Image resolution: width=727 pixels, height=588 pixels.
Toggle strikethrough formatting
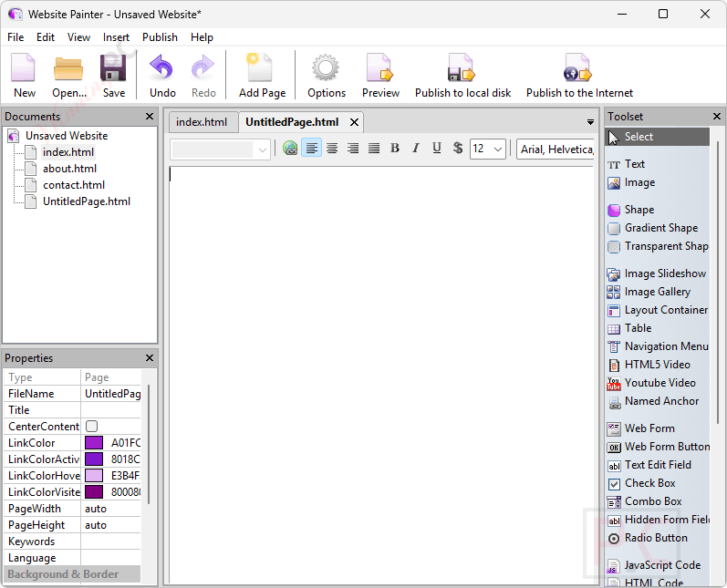coord(458,149)
